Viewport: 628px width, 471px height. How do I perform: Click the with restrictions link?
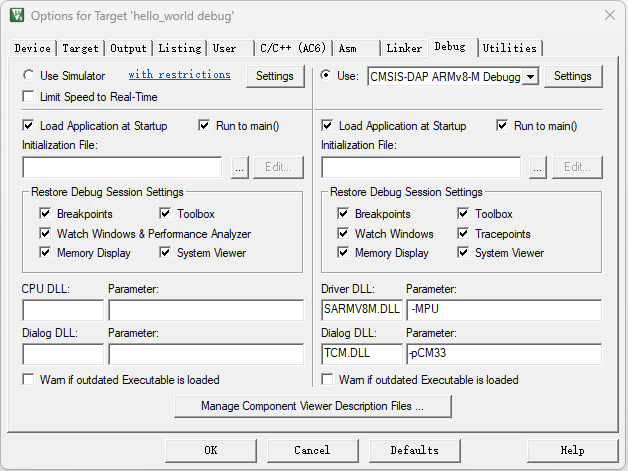tap(179, 75)
